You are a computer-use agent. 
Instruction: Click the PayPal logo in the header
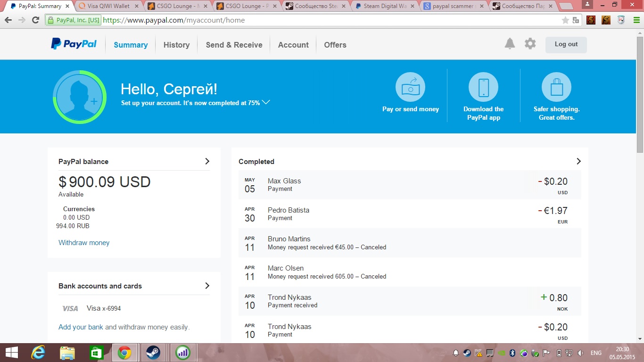tap(74, 44)
